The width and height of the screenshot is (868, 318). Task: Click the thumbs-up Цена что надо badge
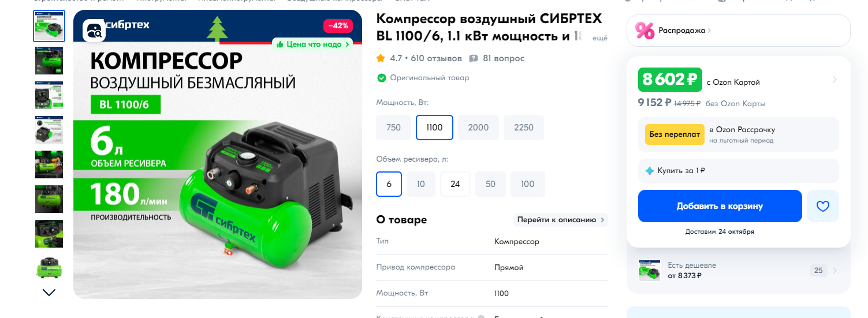(313, 44)
